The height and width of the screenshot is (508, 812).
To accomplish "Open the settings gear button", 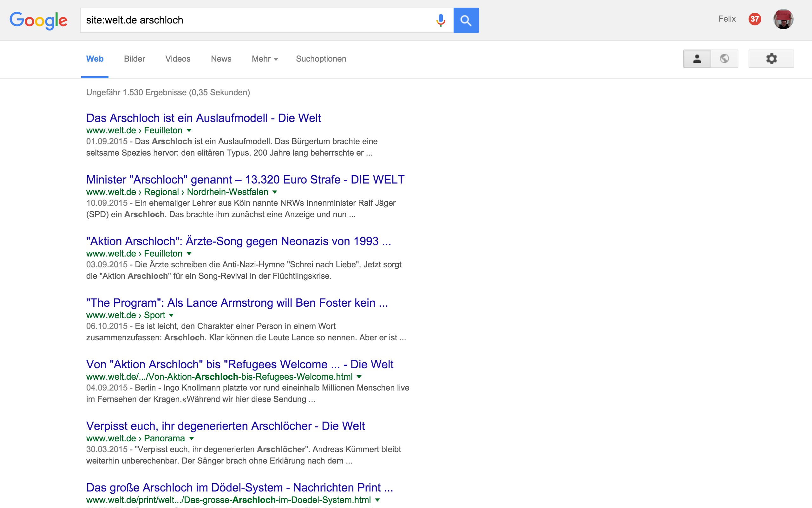I will (x=771, y=59).
